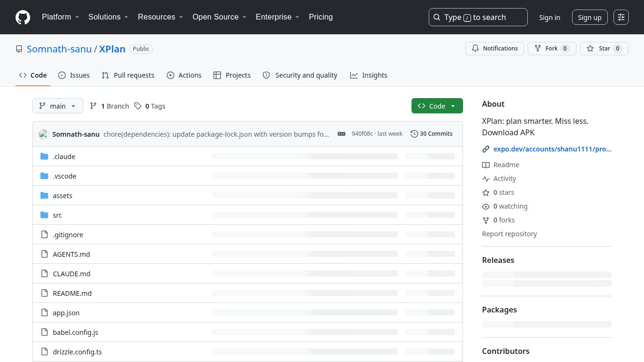644x362 pixels.
Task: Click the search input field
Action: click(478, 17)
